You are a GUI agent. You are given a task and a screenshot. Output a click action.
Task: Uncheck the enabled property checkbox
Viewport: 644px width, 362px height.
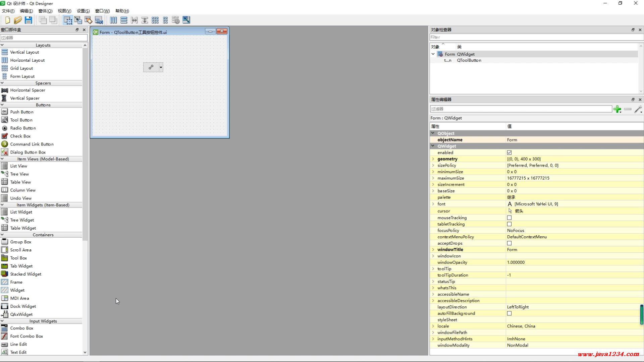(509, 153)
